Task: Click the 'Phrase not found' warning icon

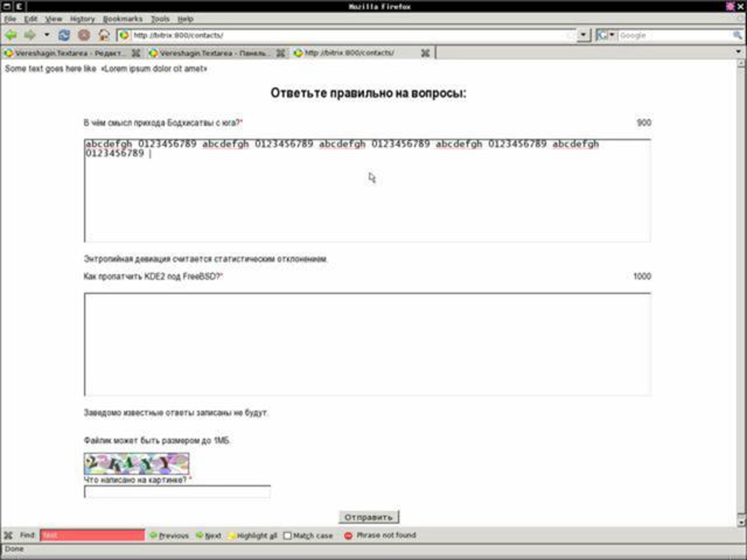Action: pyautogui.click(x=348, y=536)
